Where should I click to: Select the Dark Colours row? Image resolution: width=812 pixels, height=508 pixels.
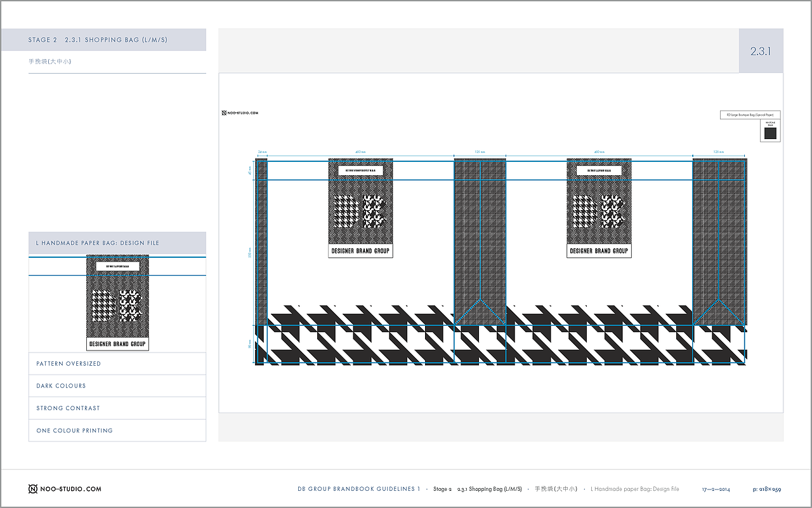coord(117,386)
